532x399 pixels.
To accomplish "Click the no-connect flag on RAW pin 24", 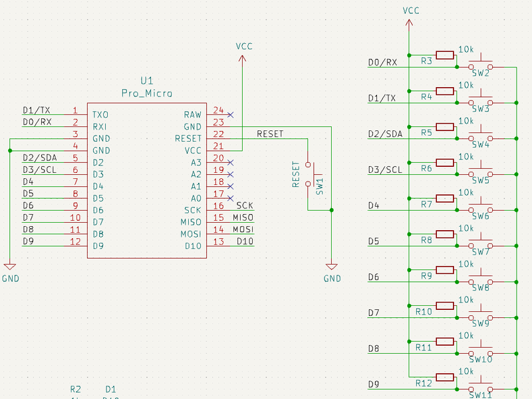I will tap(230, 115).
